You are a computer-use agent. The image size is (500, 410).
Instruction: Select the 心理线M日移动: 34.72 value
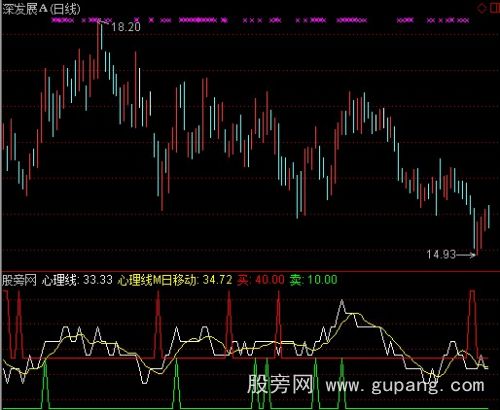point(175,280)
